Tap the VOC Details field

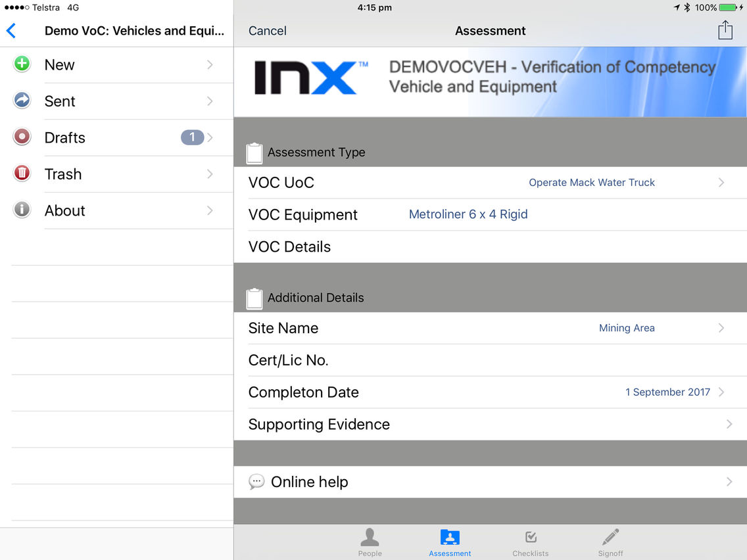(491, 246)
